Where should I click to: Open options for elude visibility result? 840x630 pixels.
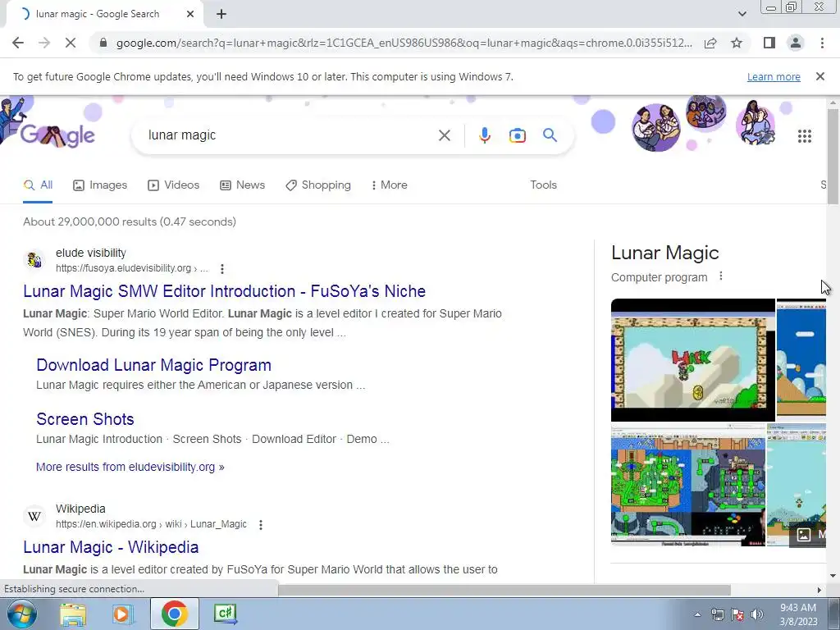coord(221,268)
